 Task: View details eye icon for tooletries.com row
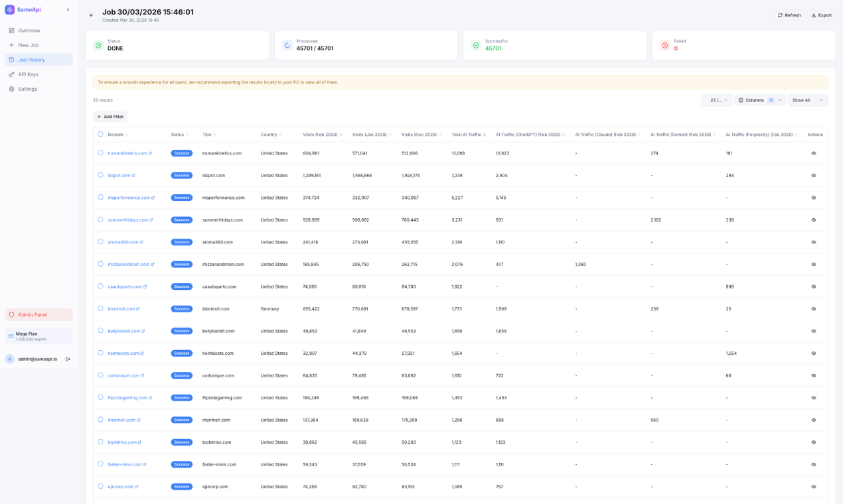(814, 442)
